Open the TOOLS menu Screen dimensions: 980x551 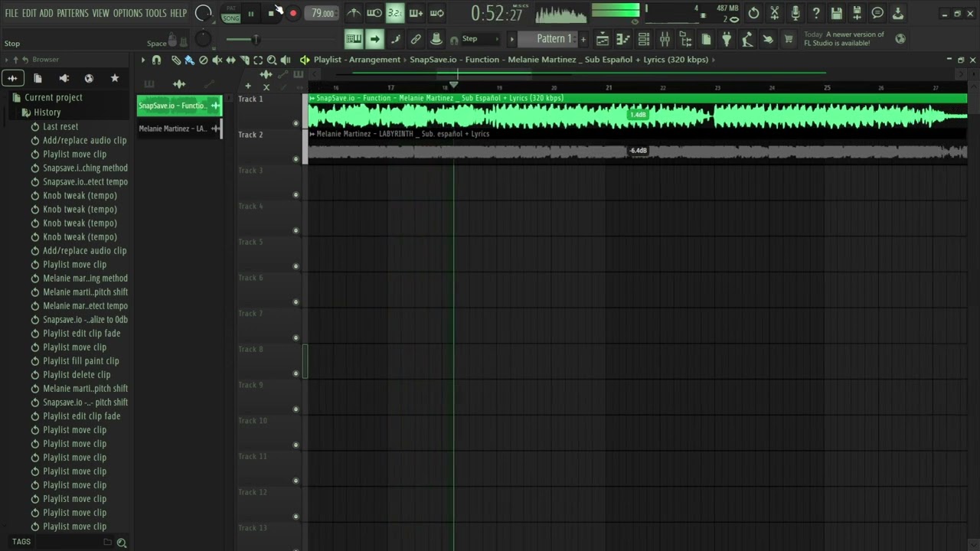click(x=155, y=13)
